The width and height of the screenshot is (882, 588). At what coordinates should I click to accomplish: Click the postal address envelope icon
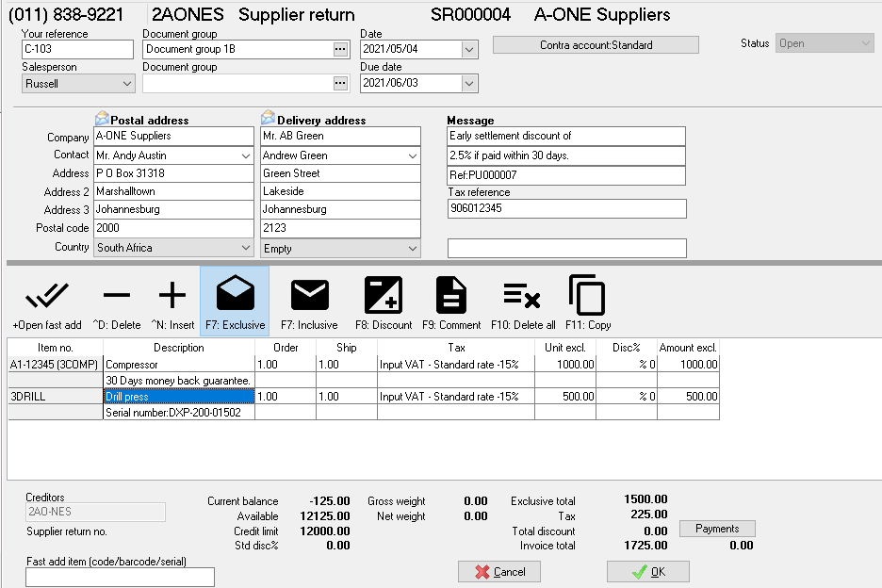(x=103, y=119)
